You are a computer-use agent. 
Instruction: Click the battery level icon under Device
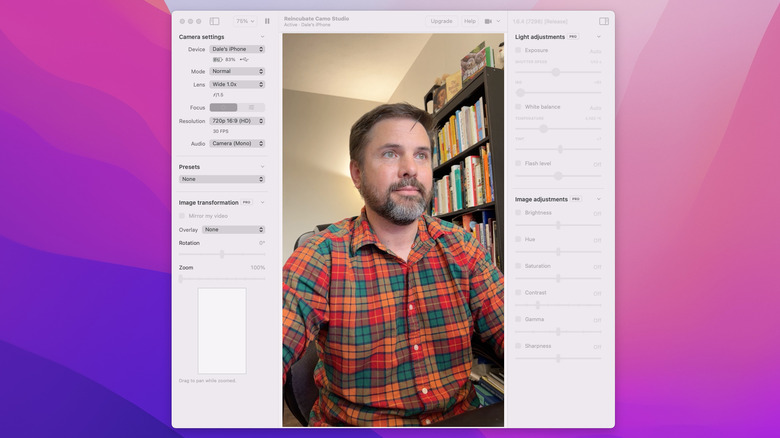click(218, 60)
